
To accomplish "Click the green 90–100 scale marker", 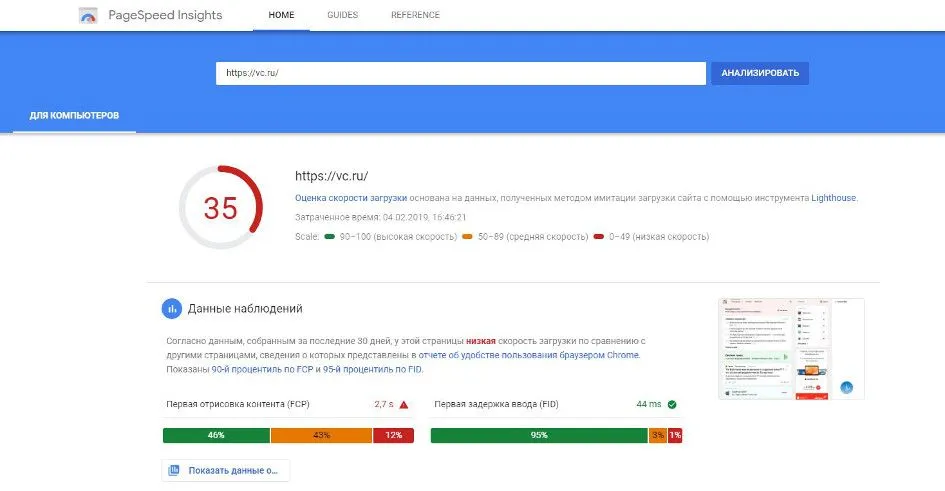I will (x=330, y=237).
